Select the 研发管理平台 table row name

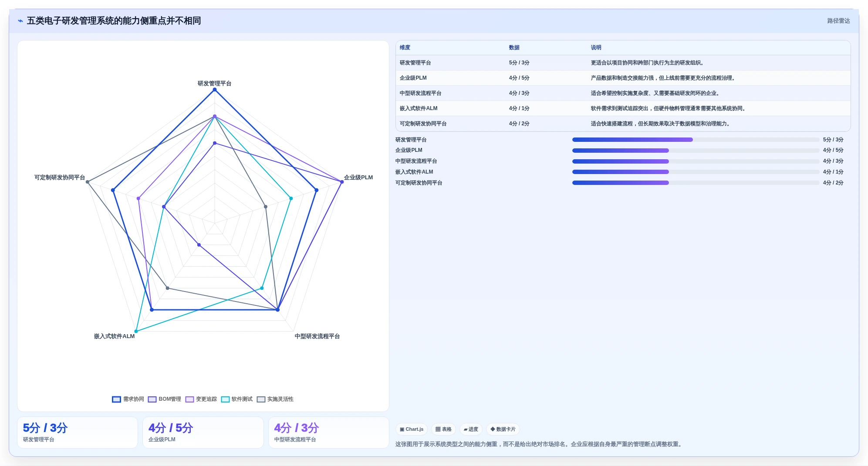pyautogui.click(x=415, y=63)
